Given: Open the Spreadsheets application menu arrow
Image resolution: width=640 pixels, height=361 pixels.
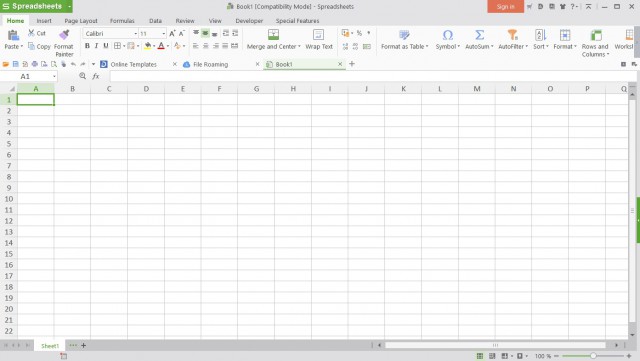Looking at the screenshot, I should (x=69, y=7).
